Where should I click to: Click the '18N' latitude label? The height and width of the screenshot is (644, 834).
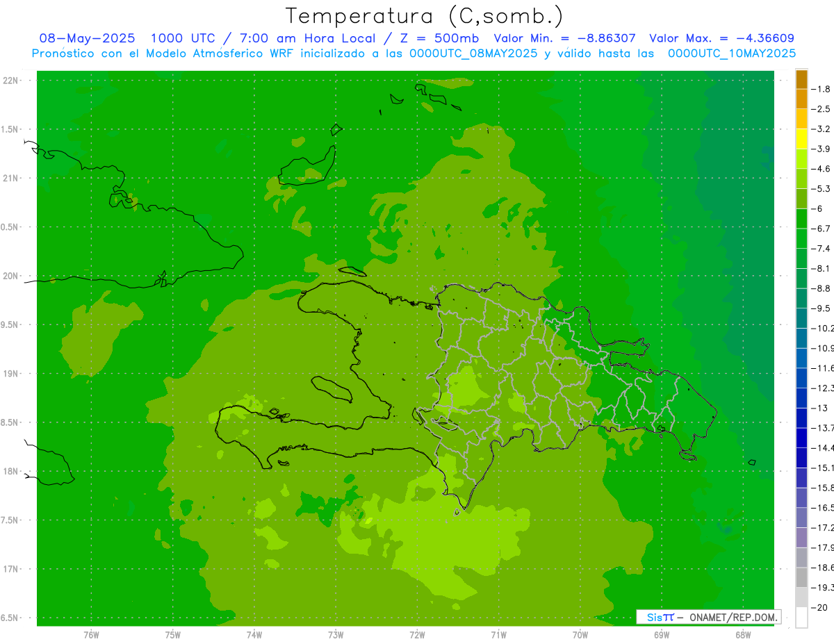10,472
